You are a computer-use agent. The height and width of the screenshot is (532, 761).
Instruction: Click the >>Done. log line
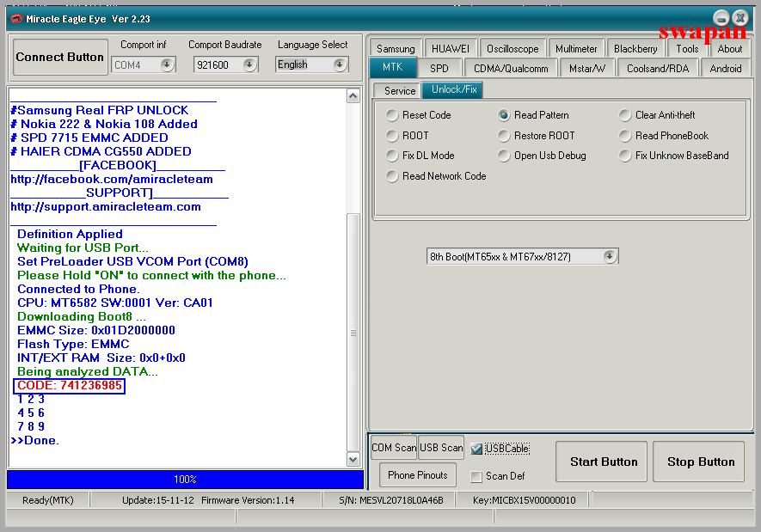pos(35,441)
